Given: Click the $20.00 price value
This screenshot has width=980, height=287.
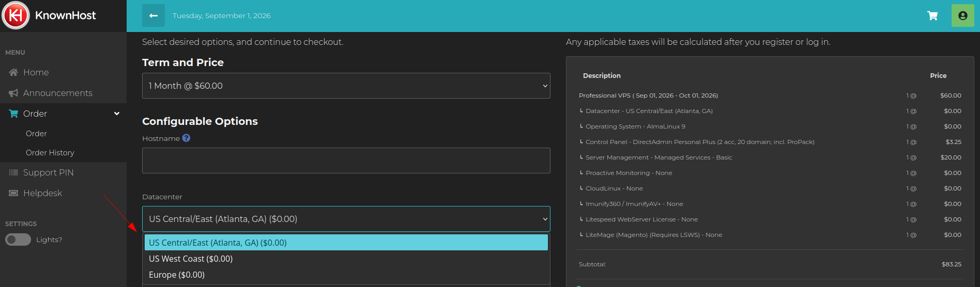Looking at the screenshot, I should [951, 157].
